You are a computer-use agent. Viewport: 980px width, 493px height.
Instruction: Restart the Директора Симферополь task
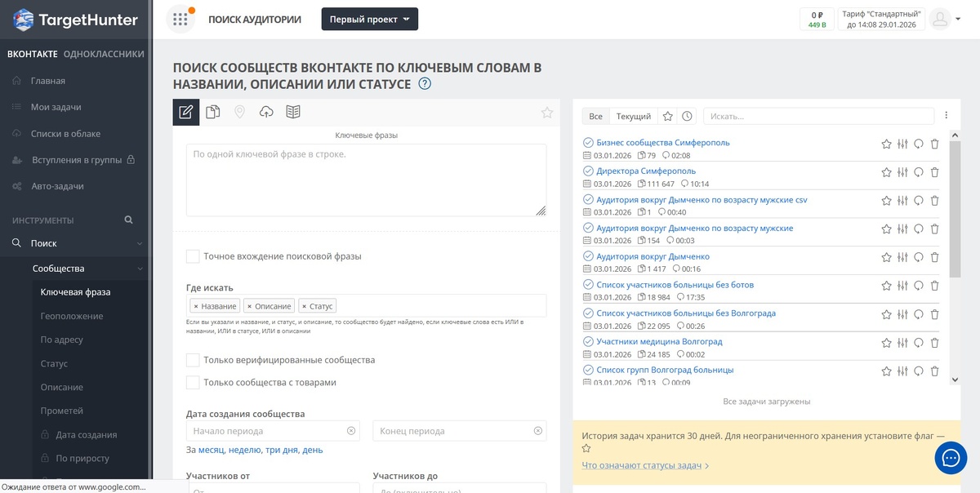click(x=918, y=172)
